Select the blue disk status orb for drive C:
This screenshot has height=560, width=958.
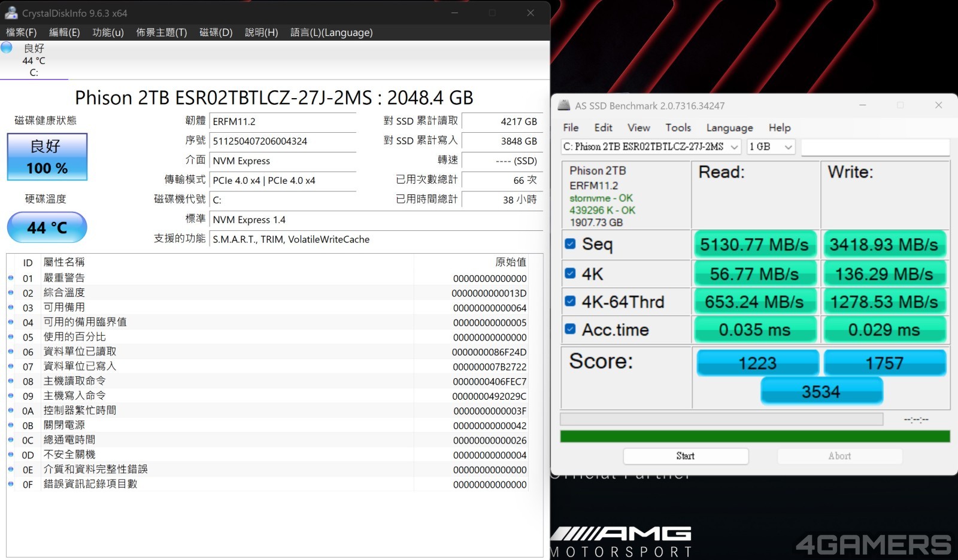pyautogui.click(x=7, y=48)
